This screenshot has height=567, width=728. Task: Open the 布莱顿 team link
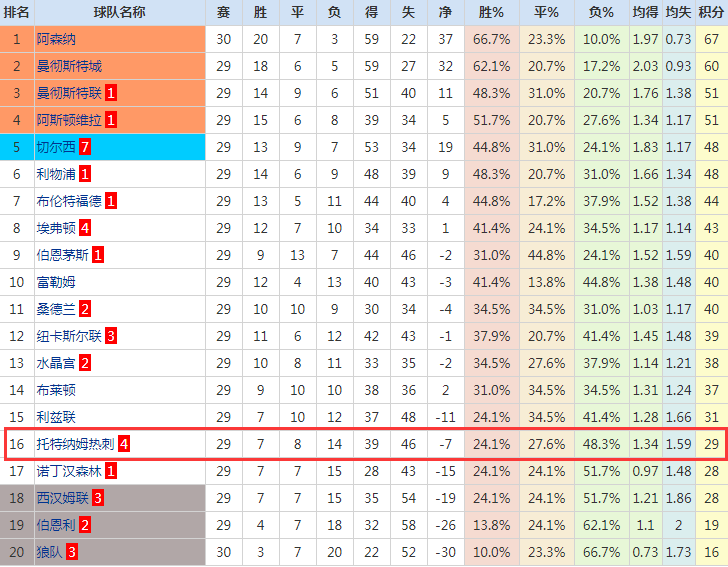coord(56,390)
